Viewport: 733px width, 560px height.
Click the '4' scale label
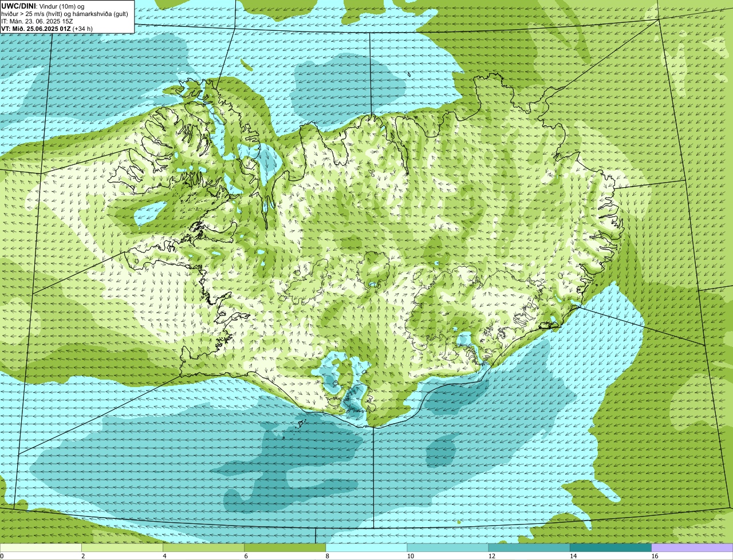pos(164,556)
